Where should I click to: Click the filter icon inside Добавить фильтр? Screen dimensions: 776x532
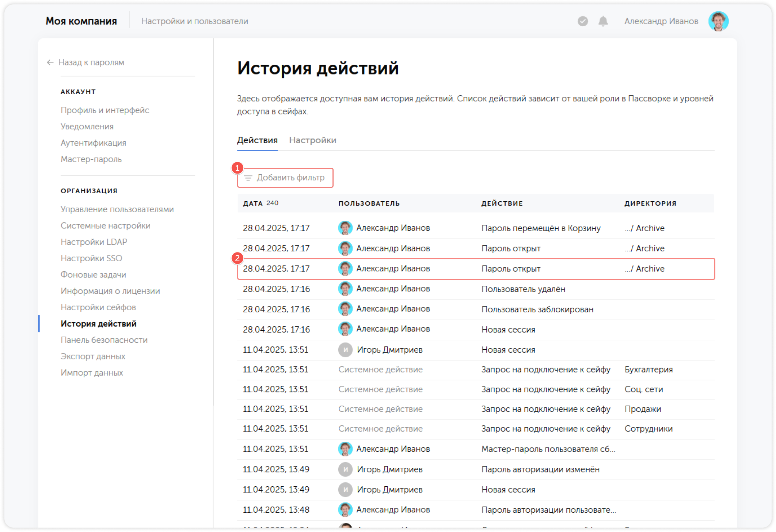(248, 178)
